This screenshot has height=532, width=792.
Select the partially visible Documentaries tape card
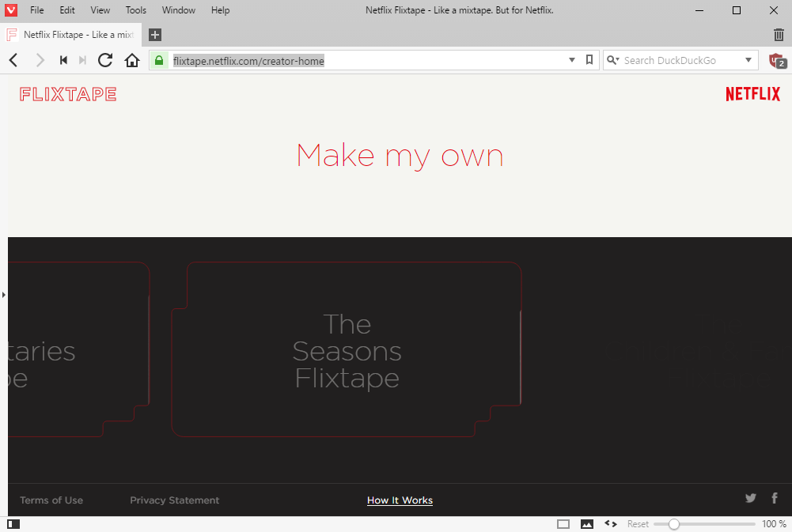click(x=78, y=349)
